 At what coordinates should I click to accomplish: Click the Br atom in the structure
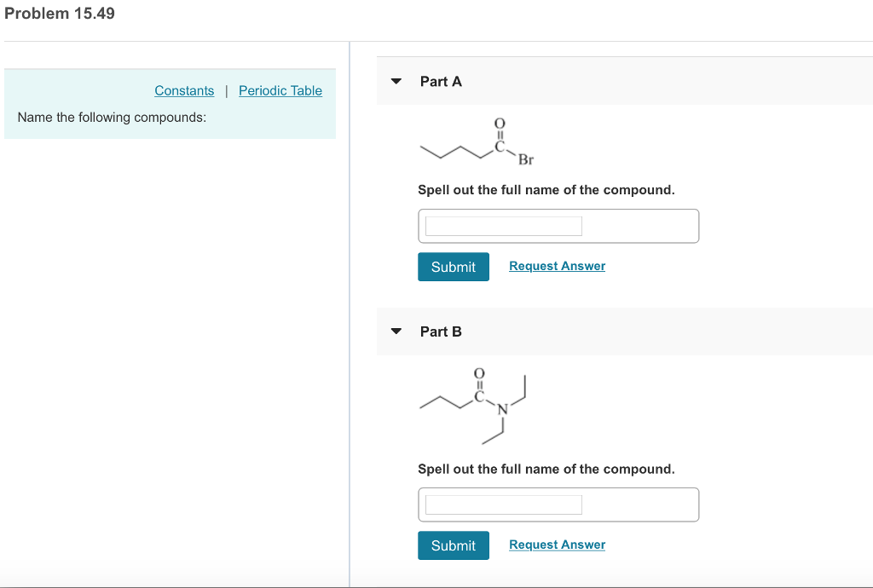pyautogui.click(x=526, y=159)
